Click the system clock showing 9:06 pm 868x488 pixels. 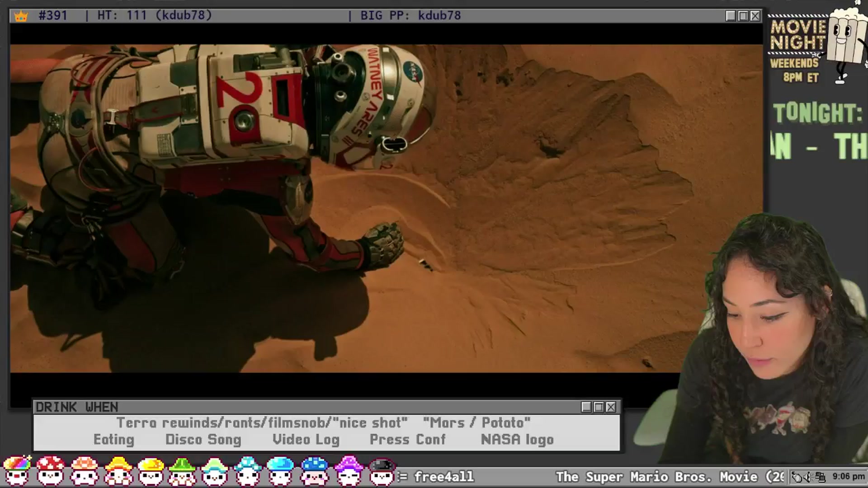pyautogui.click(x=848, y=477)
